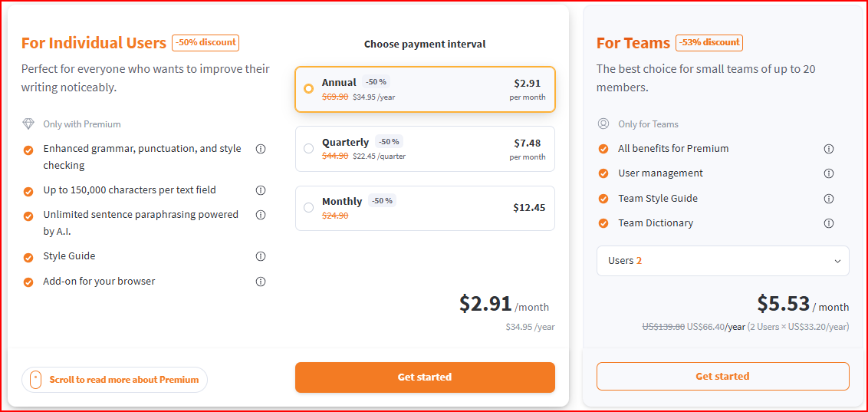868x412 pixels.
Task: Click Get started for Teams plan
Action: click(x=722, y=377)
